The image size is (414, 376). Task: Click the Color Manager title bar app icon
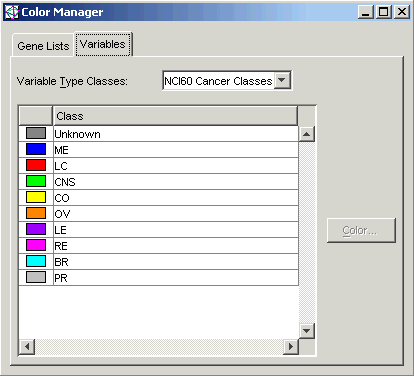pos(12,12)
